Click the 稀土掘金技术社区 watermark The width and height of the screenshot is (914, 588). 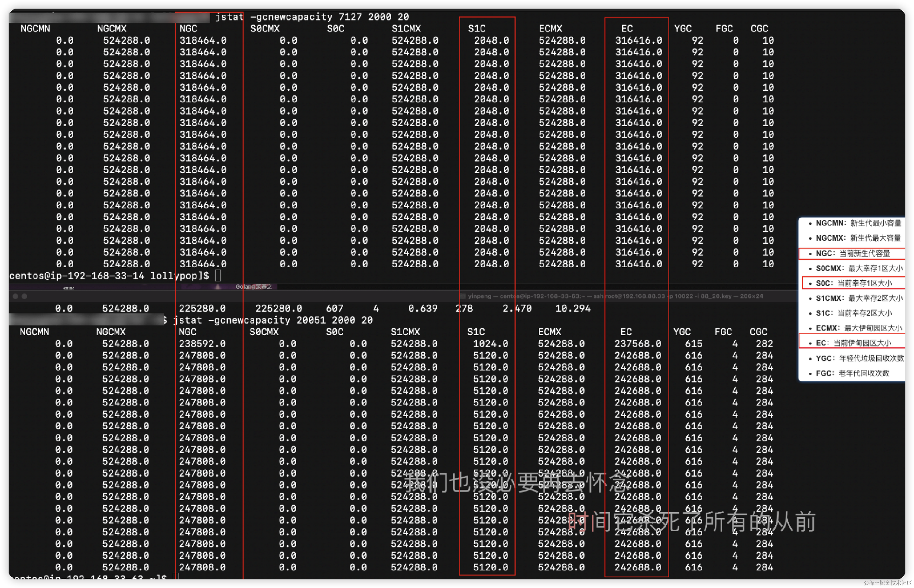887,582
